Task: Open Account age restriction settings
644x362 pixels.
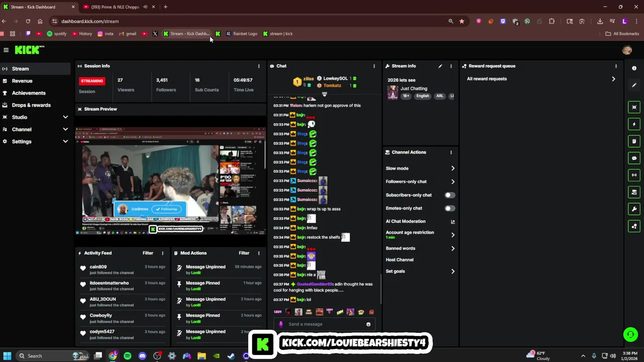Action: tap(420, 235)
